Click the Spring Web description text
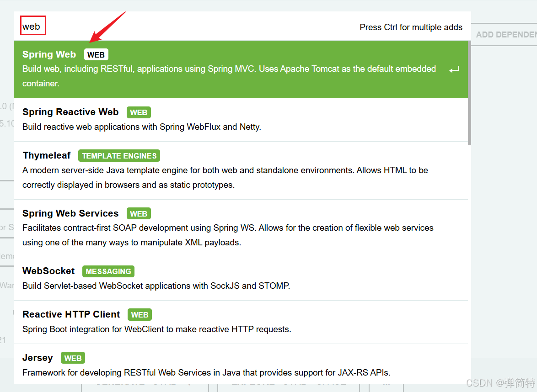This screenshot has height=392, width=537. [x=229, y=76]
